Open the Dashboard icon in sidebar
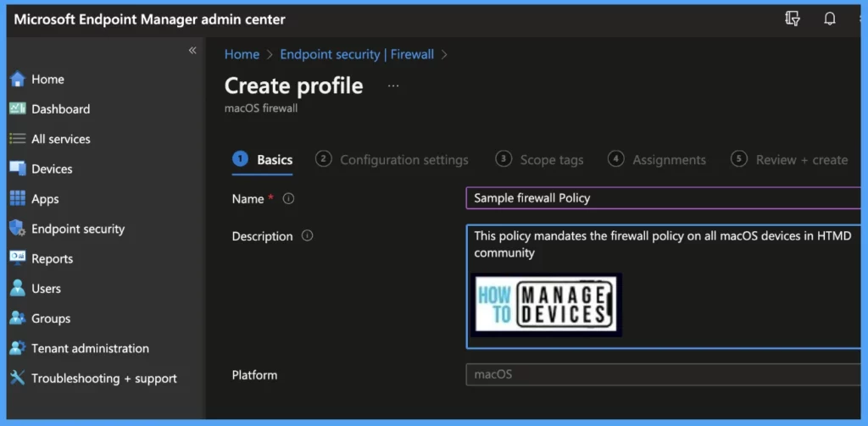 [x=17, y=109]
